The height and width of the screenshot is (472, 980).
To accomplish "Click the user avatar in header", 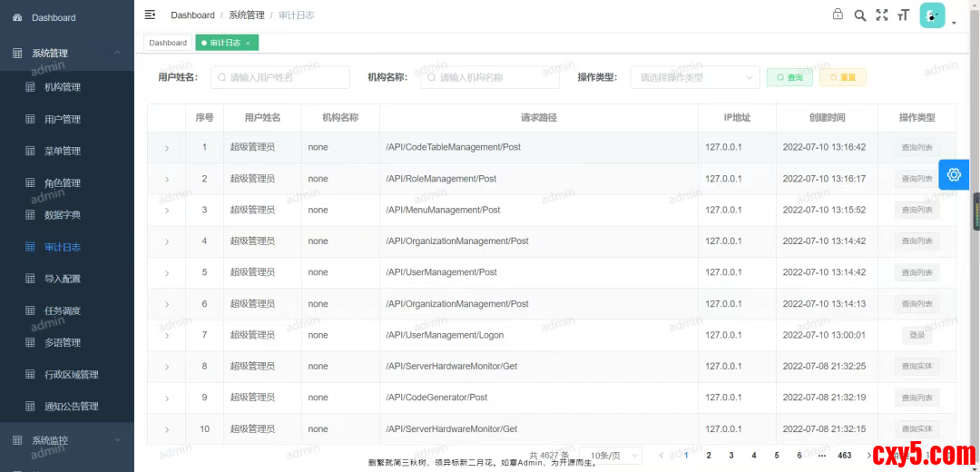I will [x=932, y=15].
